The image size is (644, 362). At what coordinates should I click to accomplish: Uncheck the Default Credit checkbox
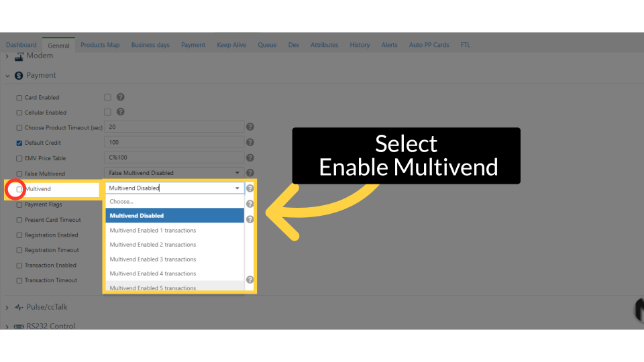click(19, 143)
